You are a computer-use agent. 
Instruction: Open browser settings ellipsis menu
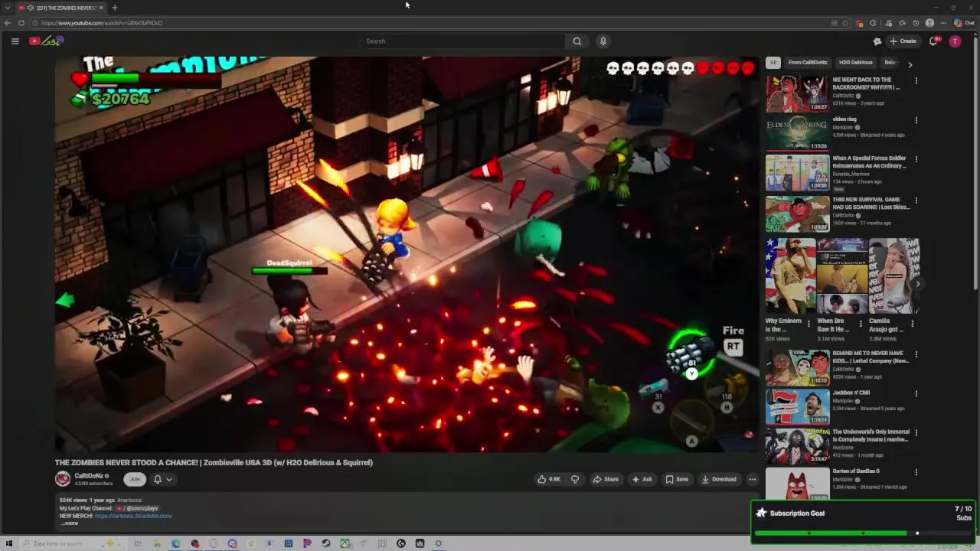point(943,23)
